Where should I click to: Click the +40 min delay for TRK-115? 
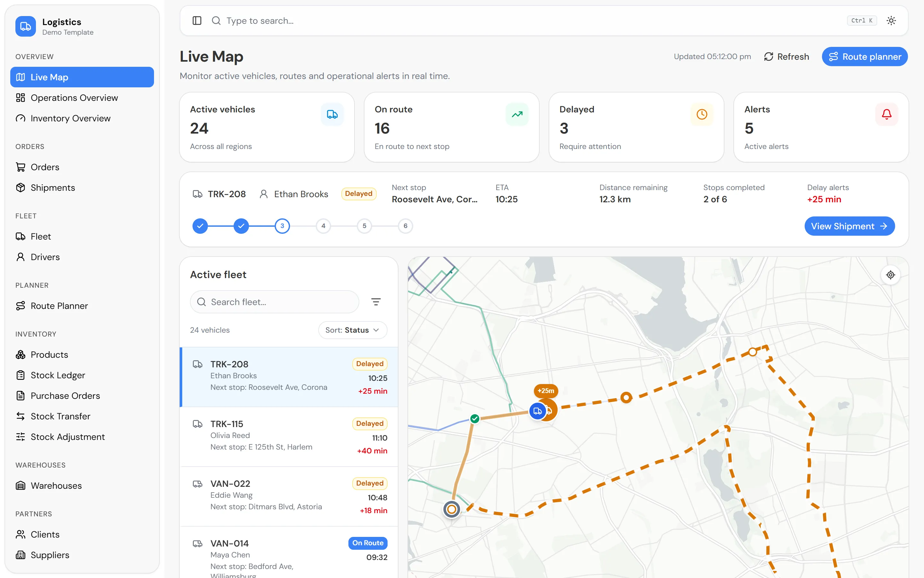372,451
